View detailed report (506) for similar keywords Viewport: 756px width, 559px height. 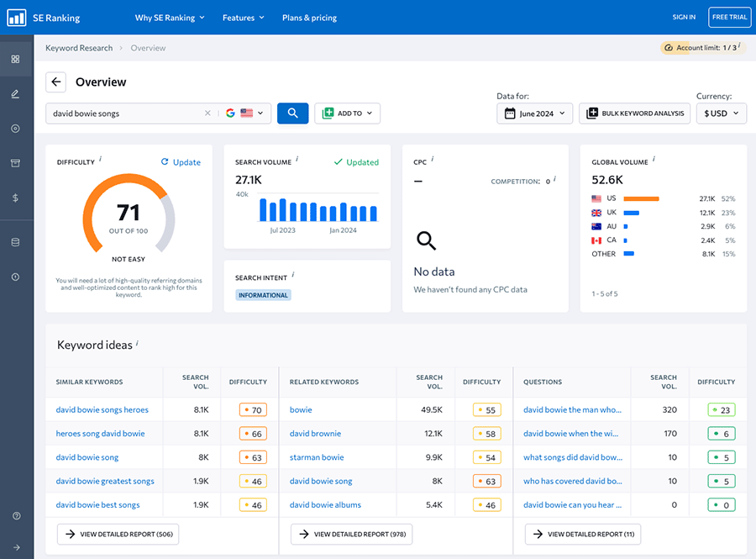118,534
